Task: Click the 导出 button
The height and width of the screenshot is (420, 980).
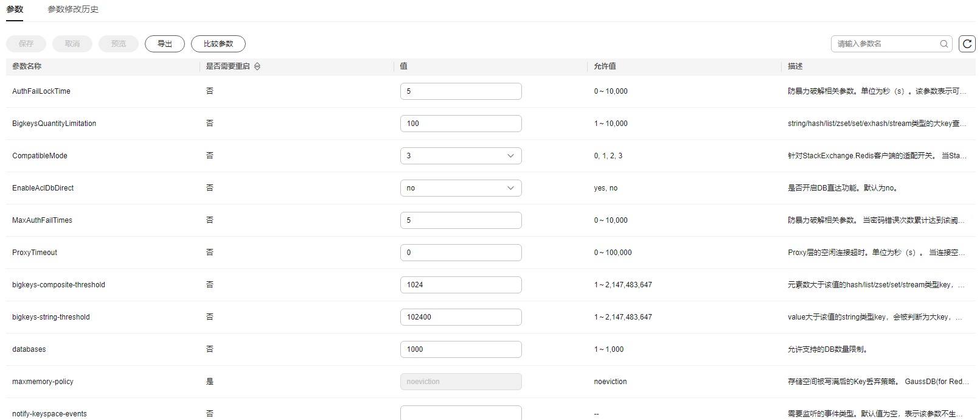Action: click(x=164, y=44)
